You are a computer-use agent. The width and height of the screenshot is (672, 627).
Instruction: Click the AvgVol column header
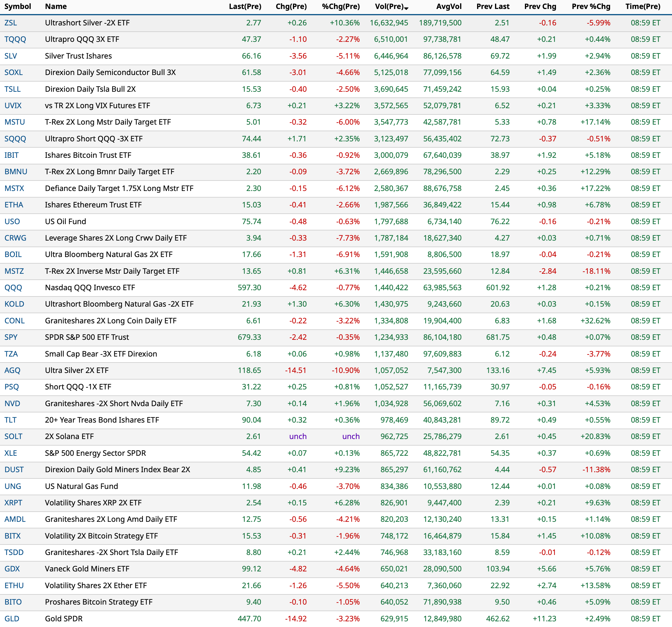[x=449, y=6]
